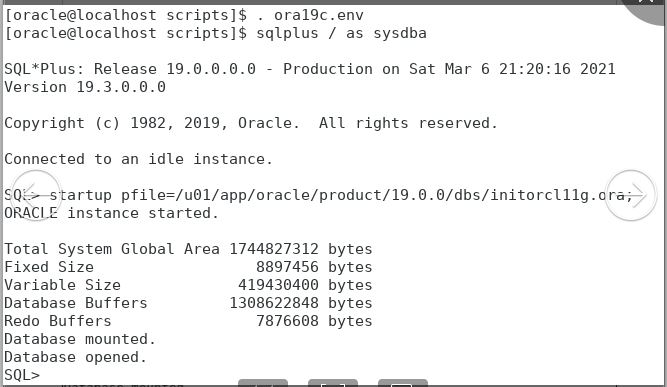Image resolution: width=667 pixels, height=387 pixels.
Task: Click the middle bottom viewer toolbar button
Action: coord(333,383)
